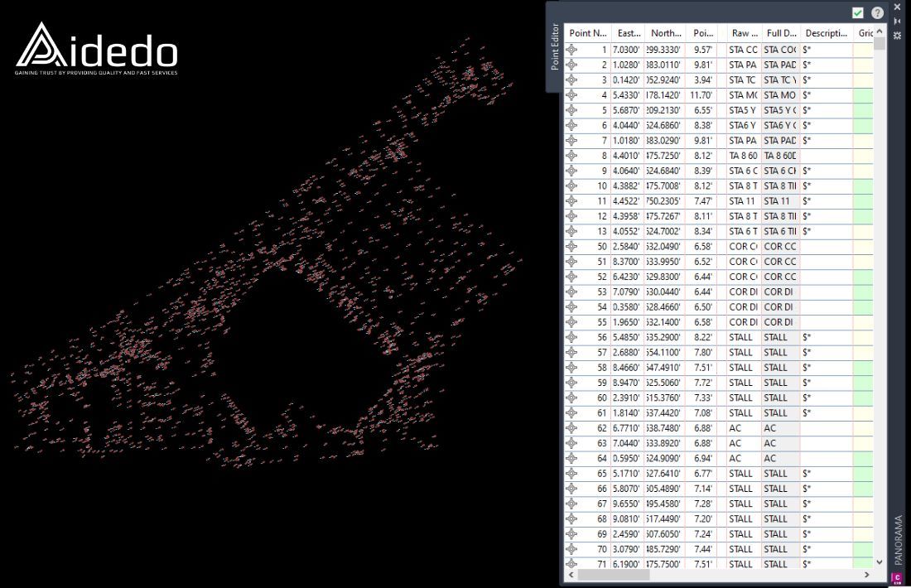Click point number cell "55"
This screenshot has width=911, height=588.
coord(595,322)
